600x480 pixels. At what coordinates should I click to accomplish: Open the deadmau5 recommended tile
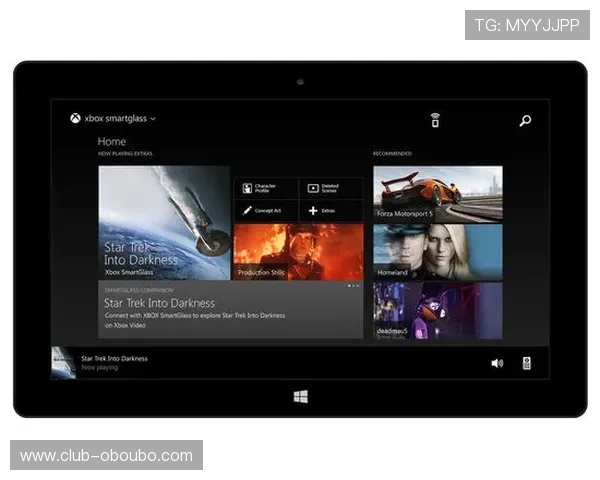click(x=437, y=310)
